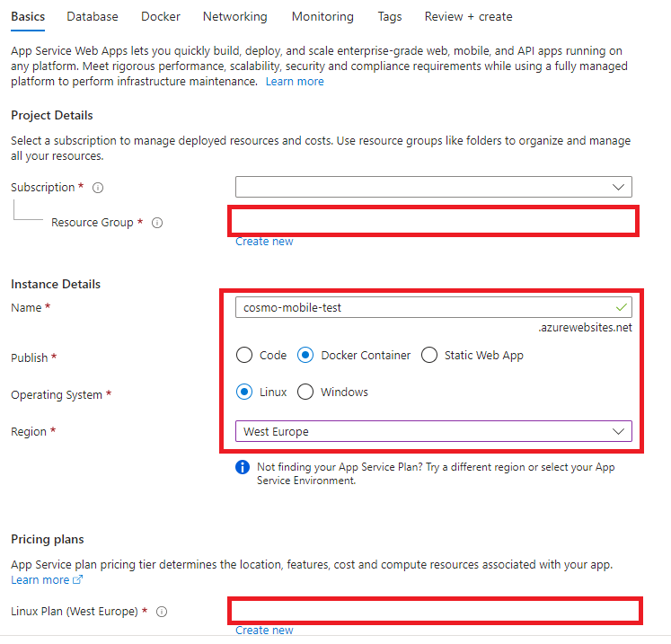Select Windows as operating system
This screenshot has height=644, width=671.
pyautogui.click(x=305, y=392)
